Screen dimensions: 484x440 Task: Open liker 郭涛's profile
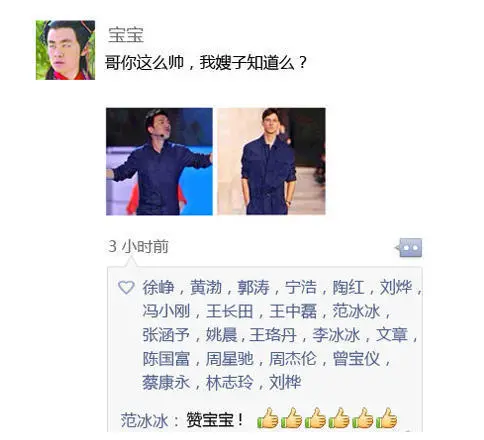(x=253, y=287)
